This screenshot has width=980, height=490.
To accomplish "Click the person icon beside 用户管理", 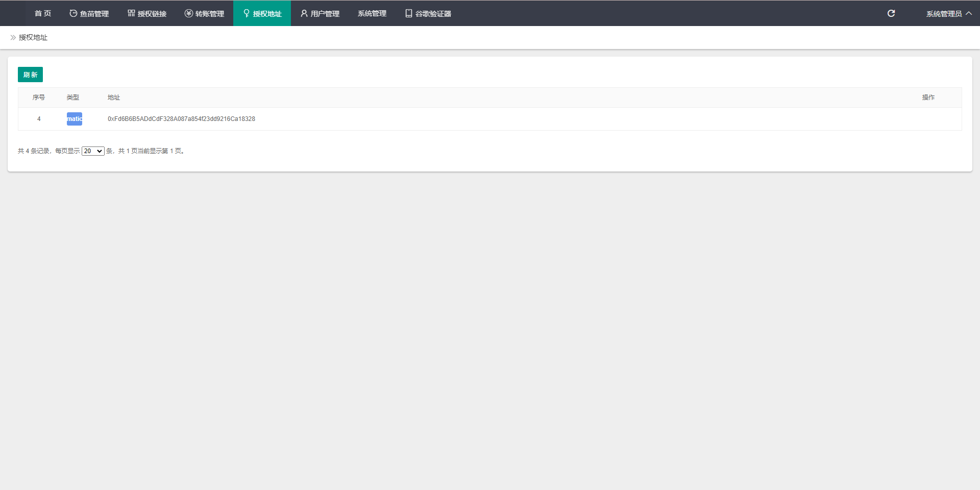I will [304, 13].
